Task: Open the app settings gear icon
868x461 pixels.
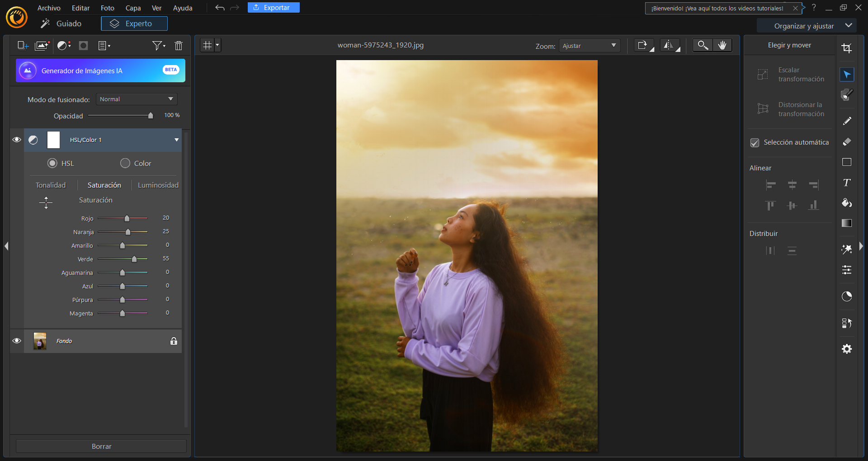Action: (847, 348)
